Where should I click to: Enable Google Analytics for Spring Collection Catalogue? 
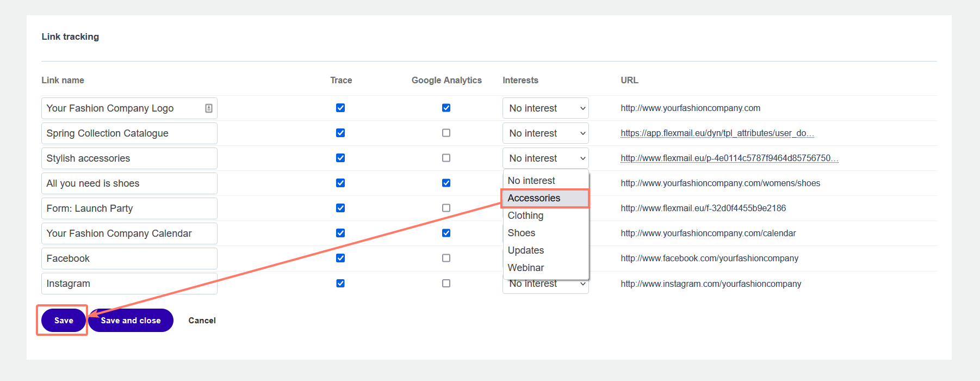(x=446, y=133)
